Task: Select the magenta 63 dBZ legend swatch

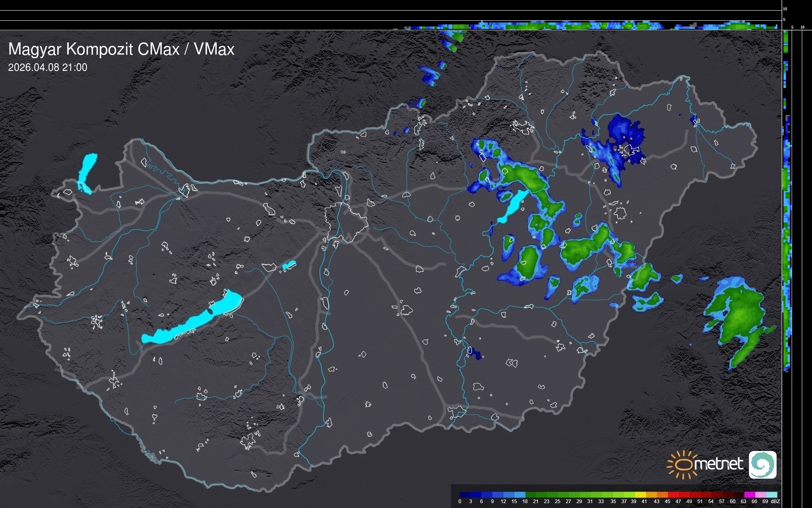Action: tap(749, 495)
